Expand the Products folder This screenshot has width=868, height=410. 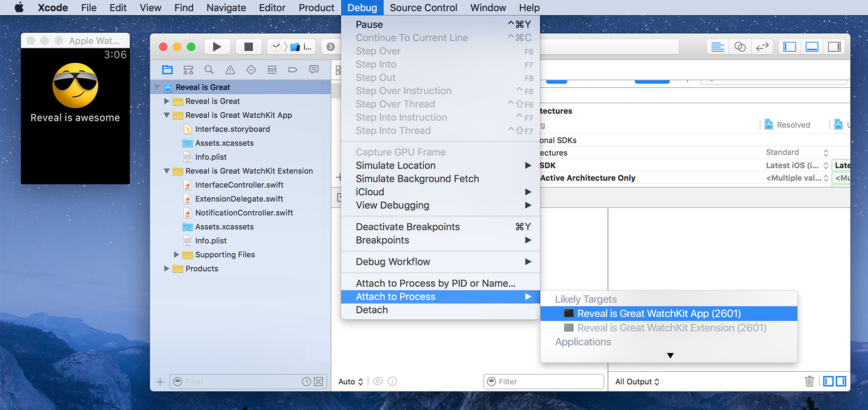click(x=167, y=269)
